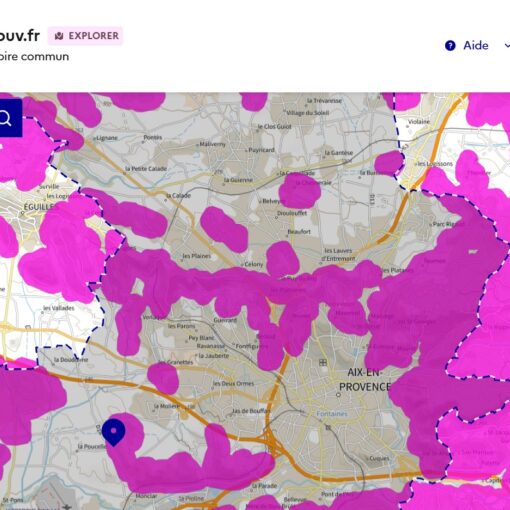
Task: Expand the chevron next to Aide
Action: point(507,45)
